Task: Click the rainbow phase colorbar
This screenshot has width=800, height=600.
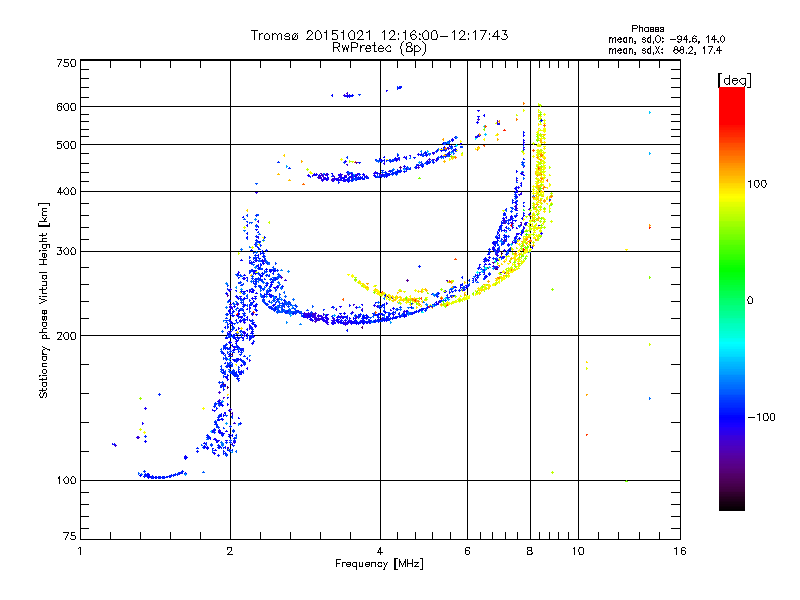Action: (x=732, y=298)
